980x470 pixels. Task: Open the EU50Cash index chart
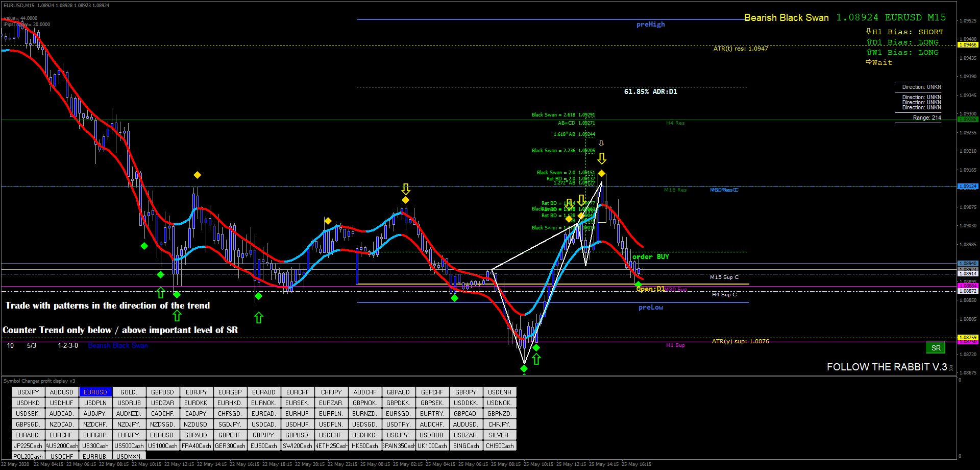(x=264, y=445)
